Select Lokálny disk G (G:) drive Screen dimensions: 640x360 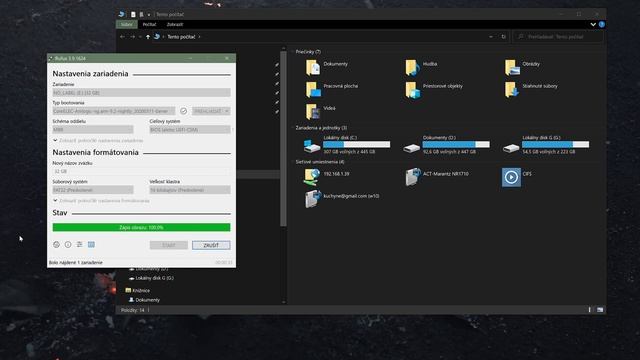click(x=546, y=144)
